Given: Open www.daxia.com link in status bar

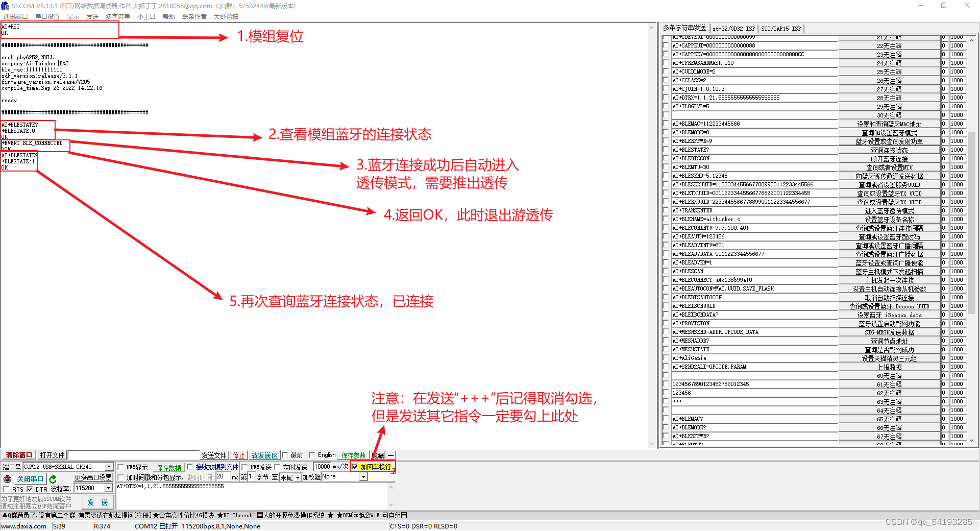Looking at the screenshot, I should point(24,526).
